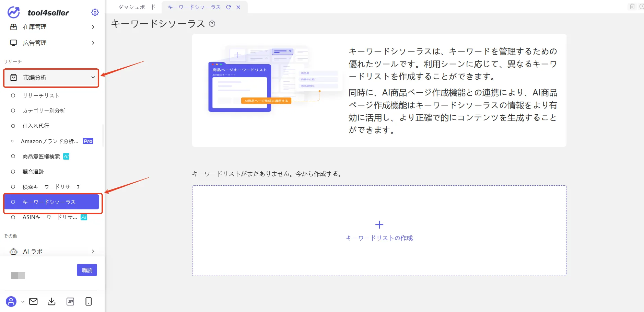This screenshot has width=644, height=312.
Task: Select the highlighted キーワードシソーラス menu item
Action: [x=52, y=202]
